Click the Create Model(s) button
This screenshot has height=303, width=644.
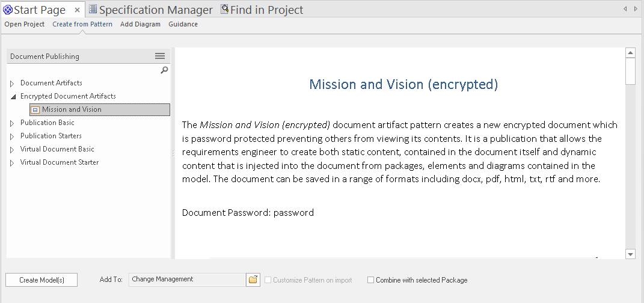[x=41, y=280]
